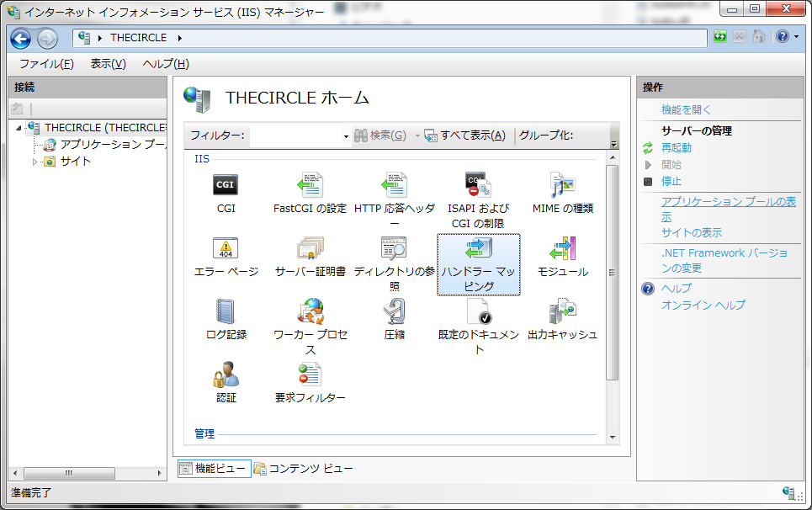Click the feature list vertical scrollbar thumb
812x510 pixels.
pos(612,273)
